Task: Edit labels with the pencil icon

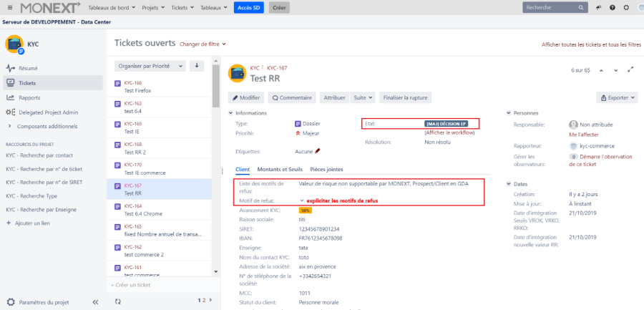Action: tap(318, 151)
